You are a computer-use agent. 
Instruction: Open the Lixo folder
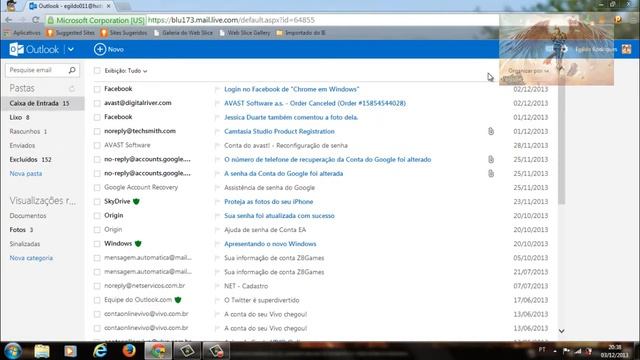coord(19,118)
